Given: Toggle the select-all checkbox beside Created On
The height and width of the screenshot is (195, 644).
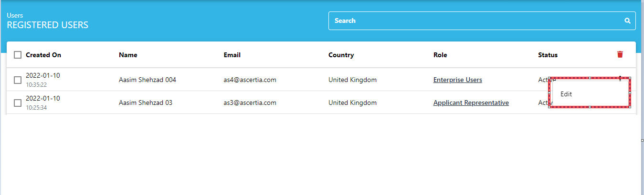Looking at the screenshot, I should 18,55.
